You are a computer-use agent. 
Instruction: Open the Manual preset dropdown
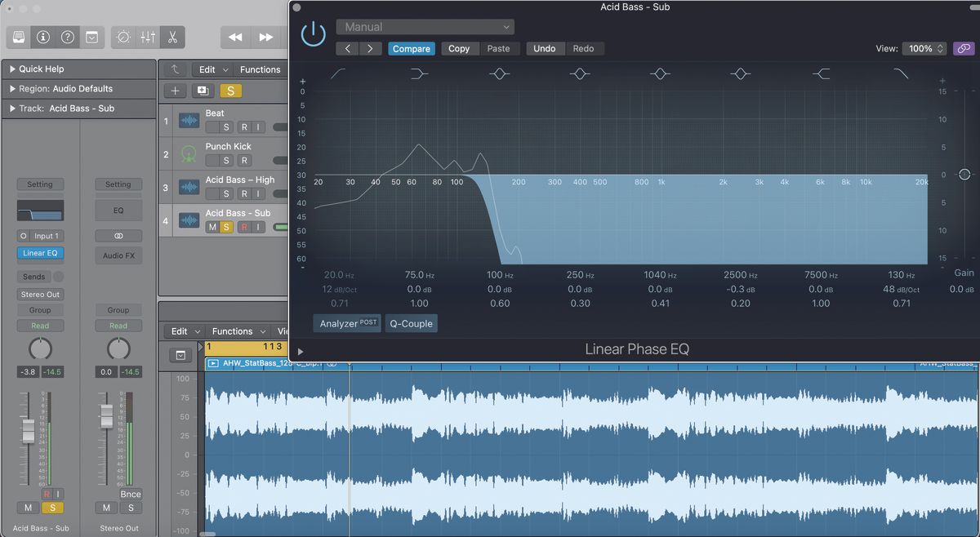(x=425, y=26)
